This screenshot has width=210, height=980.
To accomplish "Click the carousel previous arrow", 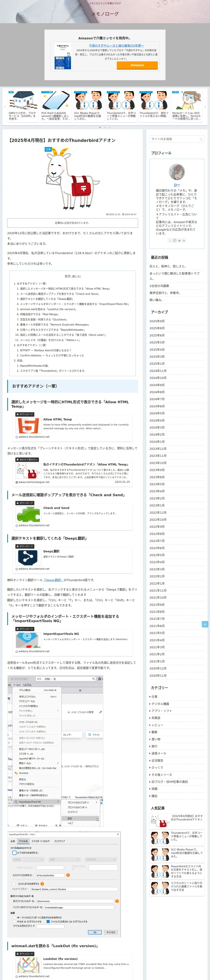I will pyautogui.click(x=5, y=107).
